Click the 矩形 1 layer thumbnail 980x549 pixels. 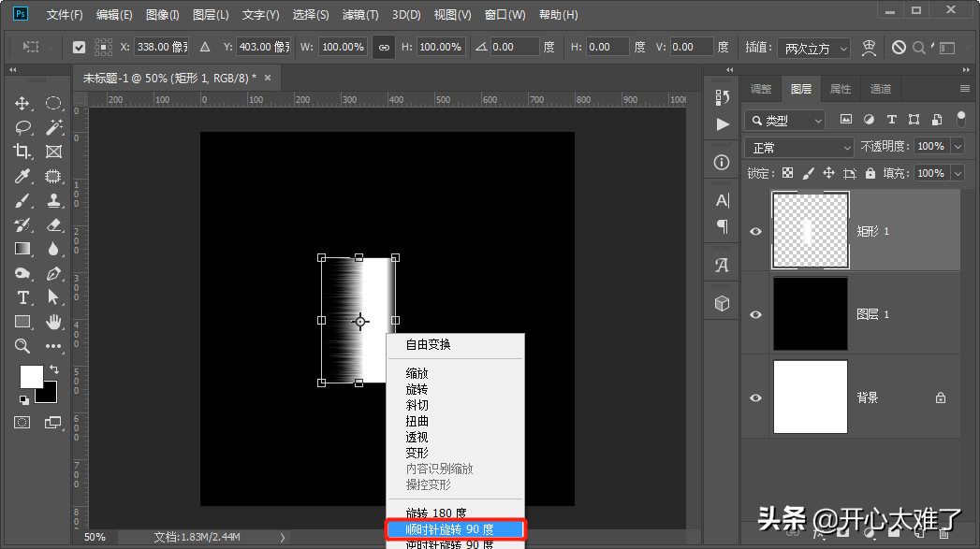click(x=811, y=230)
